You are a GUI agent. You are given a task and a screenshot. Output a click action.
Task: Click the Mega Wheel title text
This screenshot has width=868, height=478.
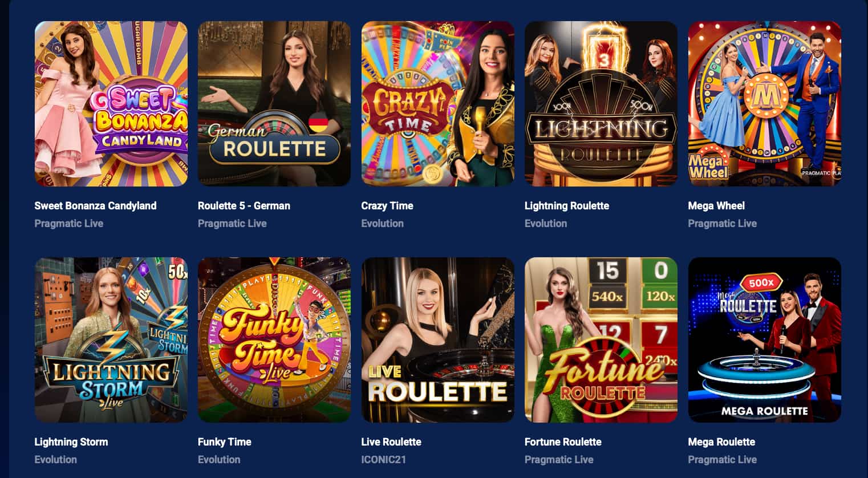click(x=716, y=206)
